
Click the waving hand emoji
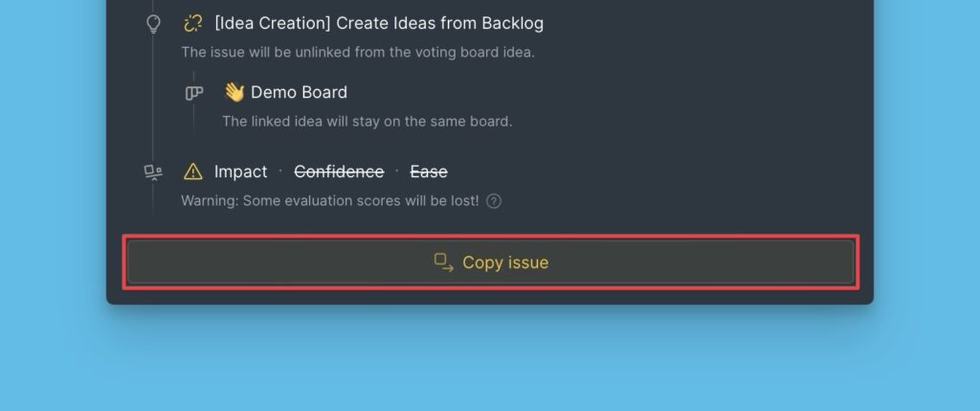tap(234, 92)
